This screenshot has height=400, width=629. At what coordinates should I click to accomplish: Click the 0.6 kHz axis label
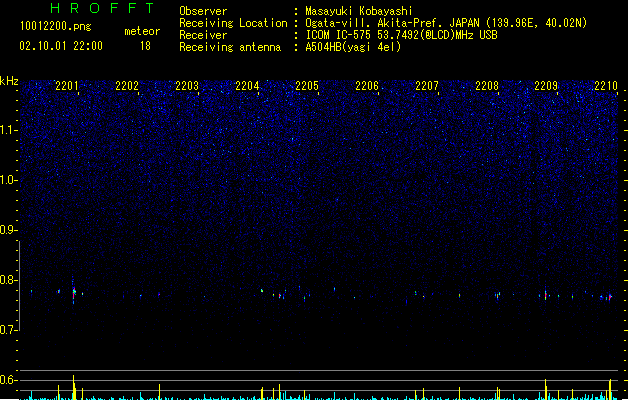pos(8,380)
